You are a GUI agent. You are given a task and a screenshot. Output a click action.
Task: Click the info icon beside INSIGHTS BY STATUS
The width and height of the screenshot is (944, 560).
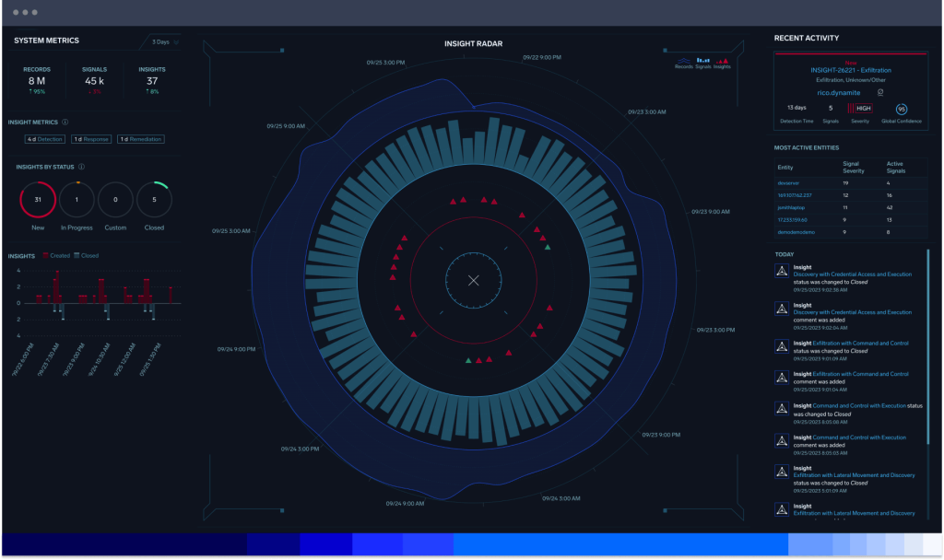tap(81, 166)
